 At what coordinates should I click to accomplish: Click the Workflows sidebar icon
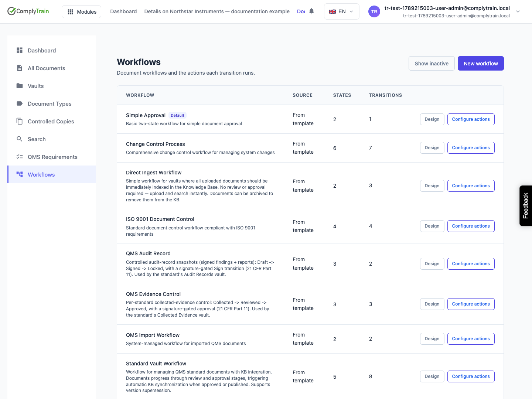20,174
